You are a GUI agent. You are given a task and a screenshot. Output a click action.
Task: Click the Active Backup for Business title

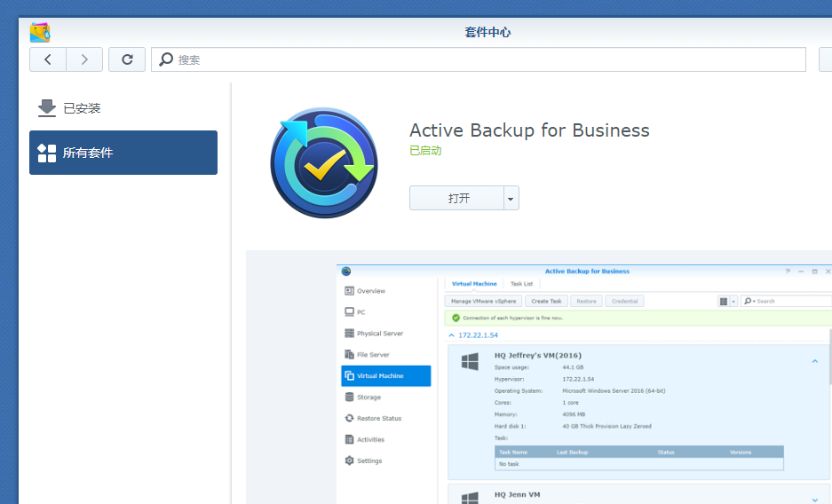point(529,130)
